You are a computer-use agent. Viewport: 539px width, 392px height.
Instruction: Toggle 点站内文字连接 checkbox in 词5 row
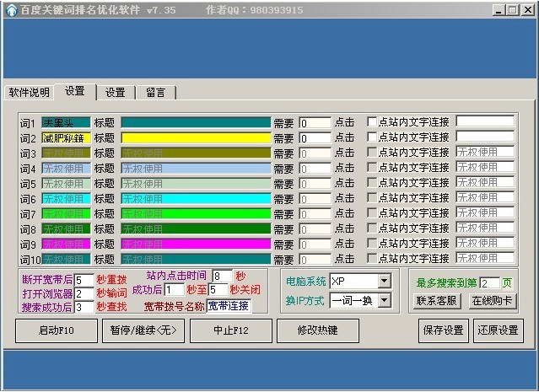pyautogui.click(x=372, y=182)
